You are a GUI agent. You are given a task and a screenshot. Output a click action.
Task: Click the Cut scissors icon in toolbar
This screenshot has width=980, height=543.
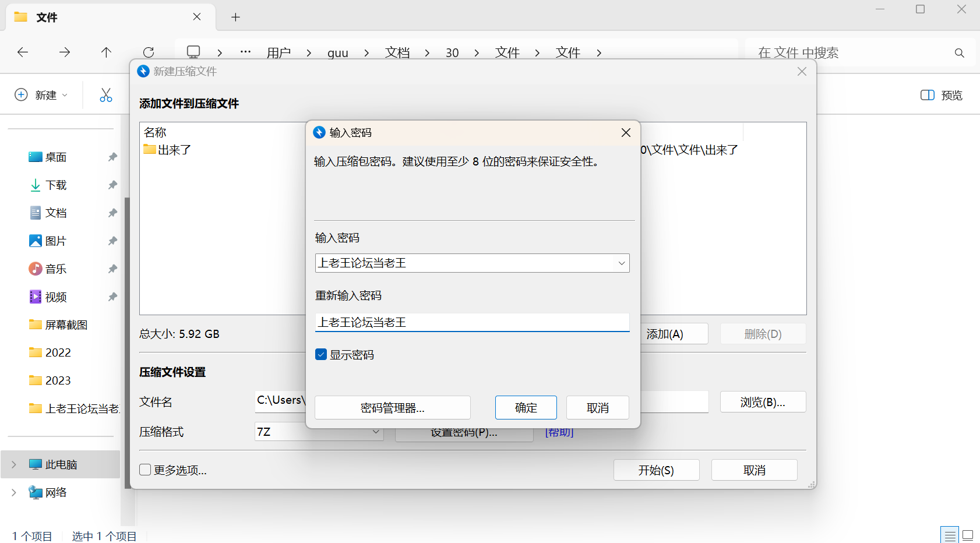[105, 95]
